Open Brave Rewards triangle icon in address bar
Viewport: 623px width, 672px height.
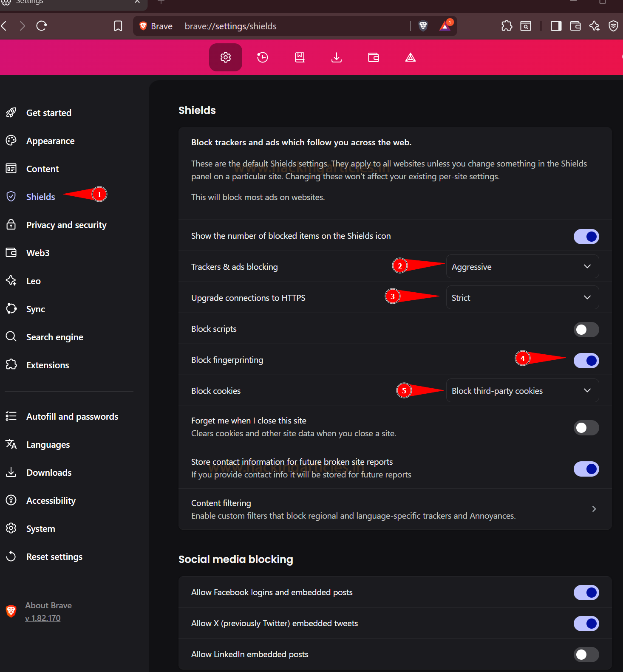click(445, 26)
